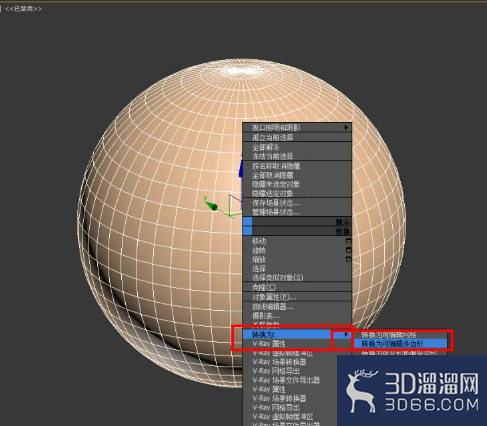This screenshot has width=487, height=426.
Task: Choose 全部解冻 from the menu
Action: click(x=297, y=147)
